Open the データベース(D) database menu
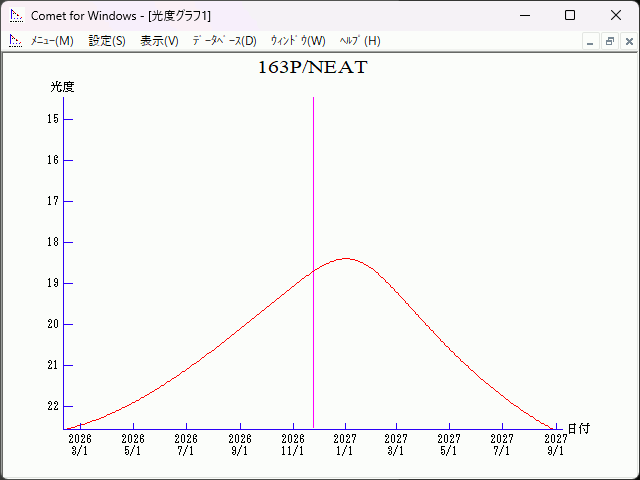640x480 pixels. tap(224, 41)
